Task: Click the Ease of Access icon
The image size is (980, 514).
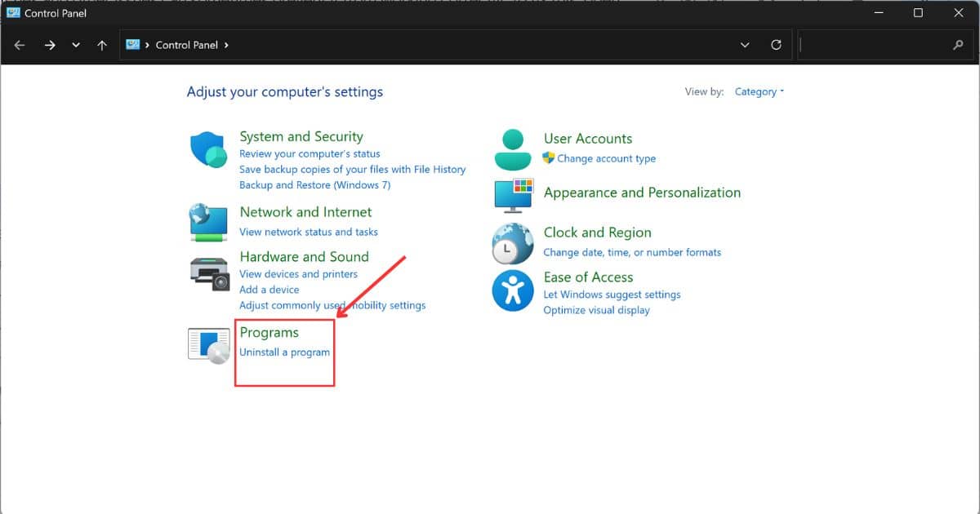Action: 513,290
